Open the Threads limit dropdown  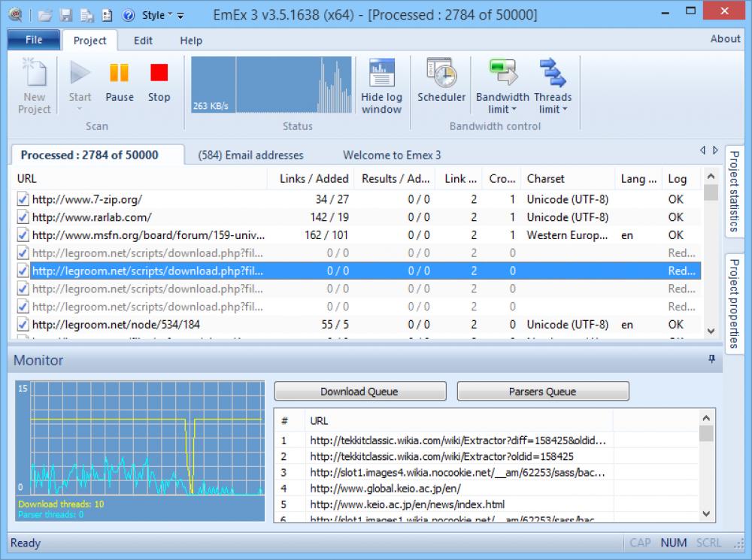(553, 85)
